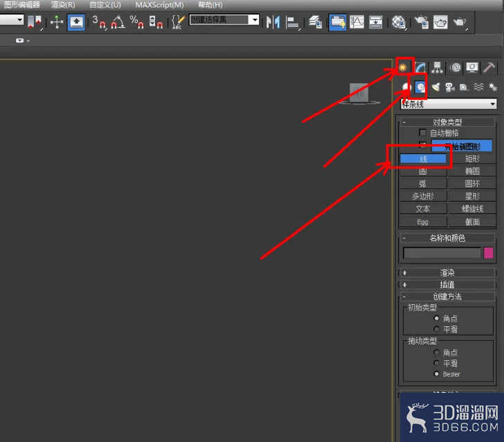Toggle the Spinner Snap tool

[x=156, y=22]
